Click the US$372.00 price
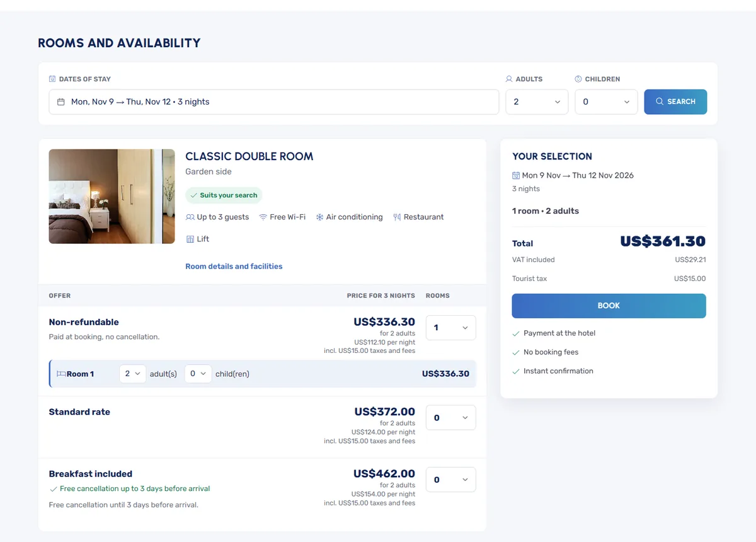756x542 pixels. 385,412
